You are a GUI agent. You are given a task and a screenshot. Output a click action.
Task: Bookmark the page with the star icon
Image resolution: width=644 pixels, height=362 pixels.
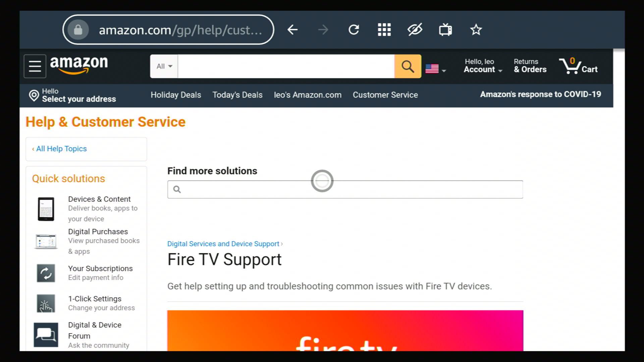(x=476, y=30)
